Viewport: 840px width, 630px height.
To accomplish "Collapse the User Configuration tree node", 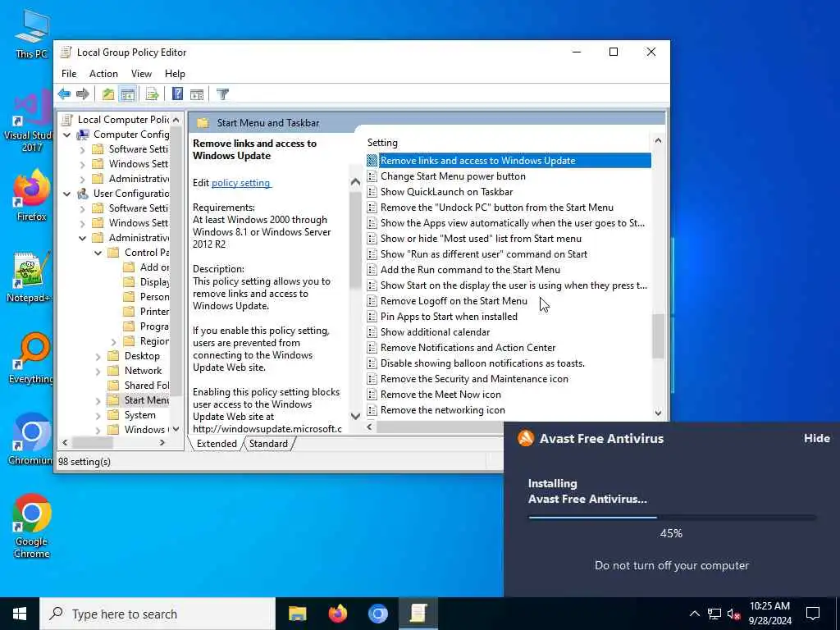I will [67, 194].
